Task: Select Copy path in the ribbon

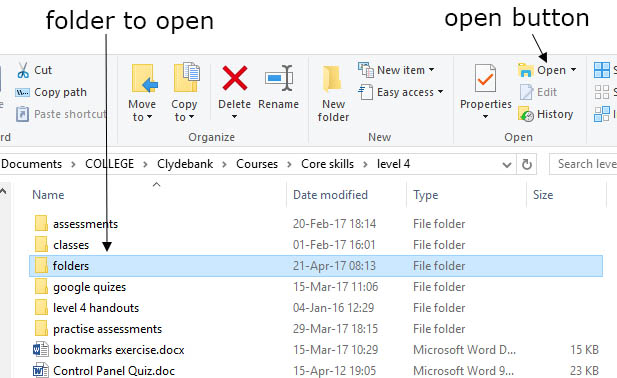Action: pos(51,92)
